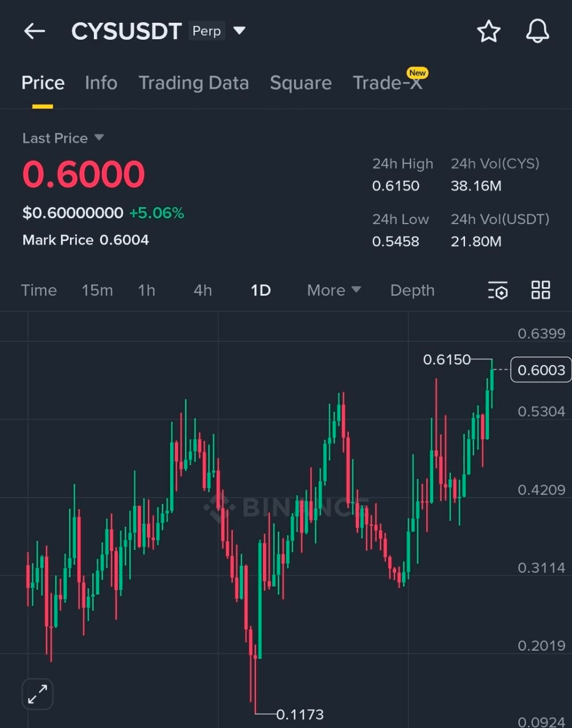
Task: Expand chart to fullscreen
Action: click(38, 694)
